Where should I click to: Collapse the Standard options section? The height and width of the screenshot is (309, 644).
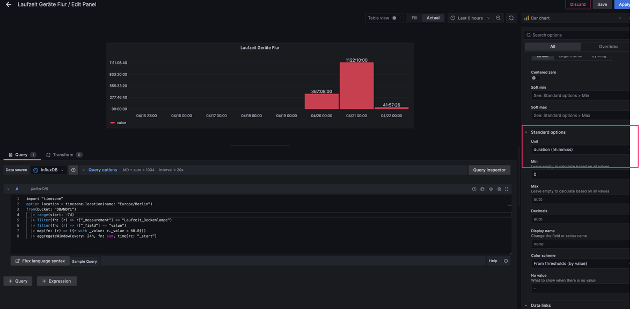pos(548,132)
